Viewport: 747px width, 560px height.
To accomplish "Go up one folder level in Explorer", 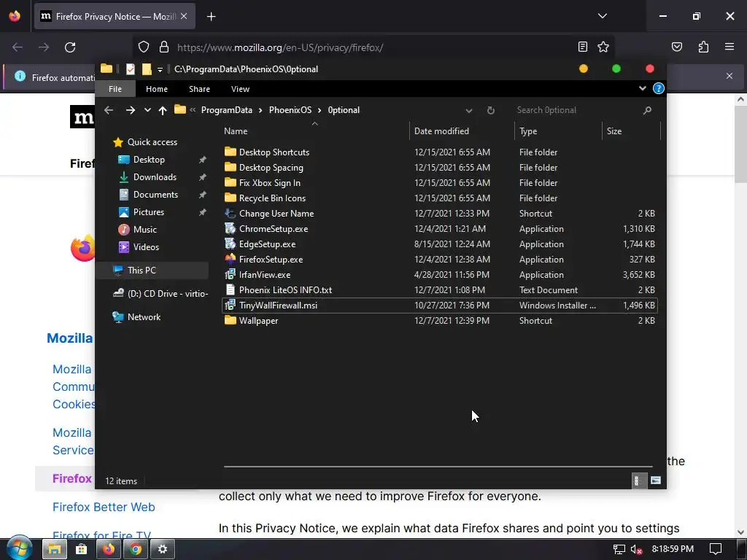I will 163,110.
